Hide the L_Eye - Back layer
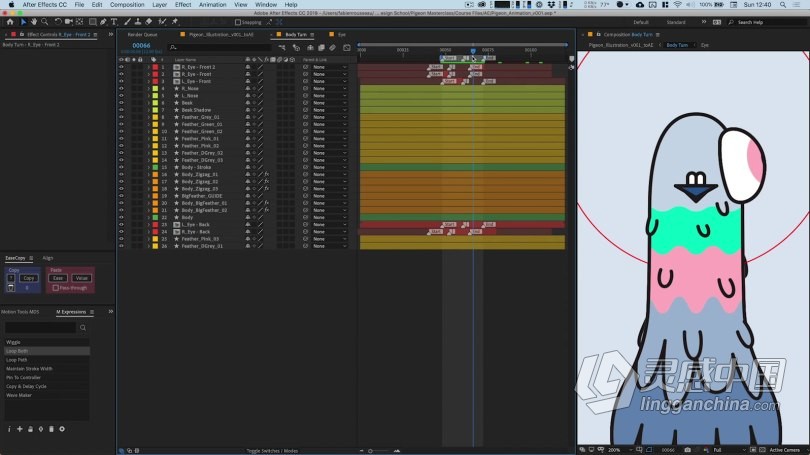This screenshot has height=455, width=810. (121, 225)
